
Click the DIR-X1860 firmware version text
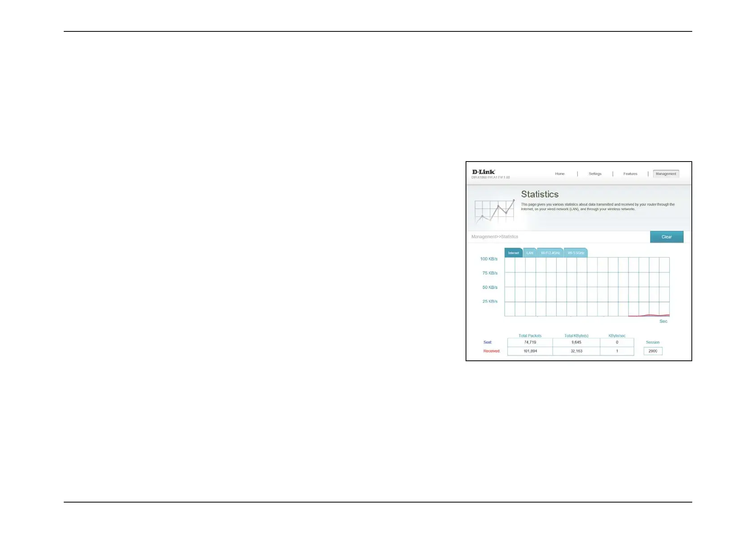491,178
